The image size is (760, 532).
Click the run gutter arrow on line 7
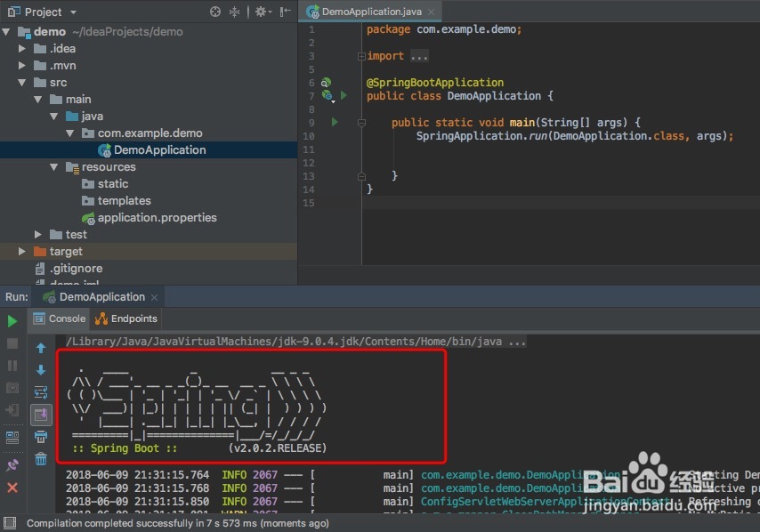(x=344, y=95)
